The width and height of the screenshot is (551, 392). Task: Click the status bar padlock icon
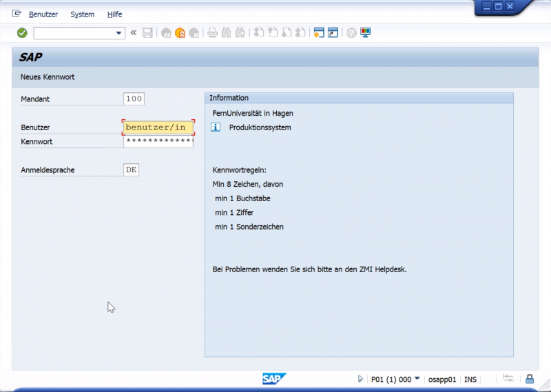(529, 379)
